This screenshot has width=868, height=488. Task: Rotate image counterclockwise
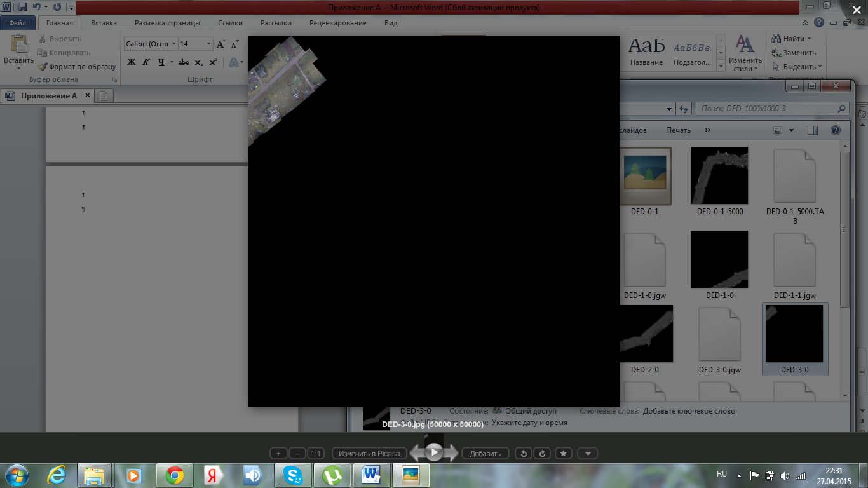[524, 454]
